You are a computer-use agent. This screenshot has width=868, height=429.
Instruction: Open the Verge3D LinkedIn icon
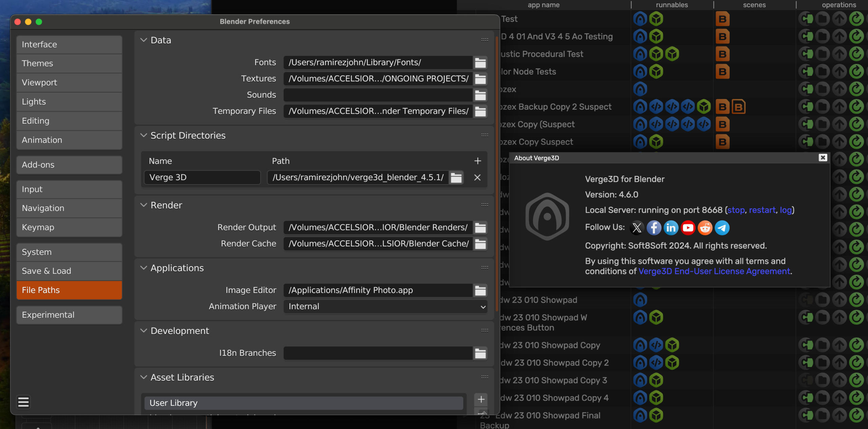[671, 228]
